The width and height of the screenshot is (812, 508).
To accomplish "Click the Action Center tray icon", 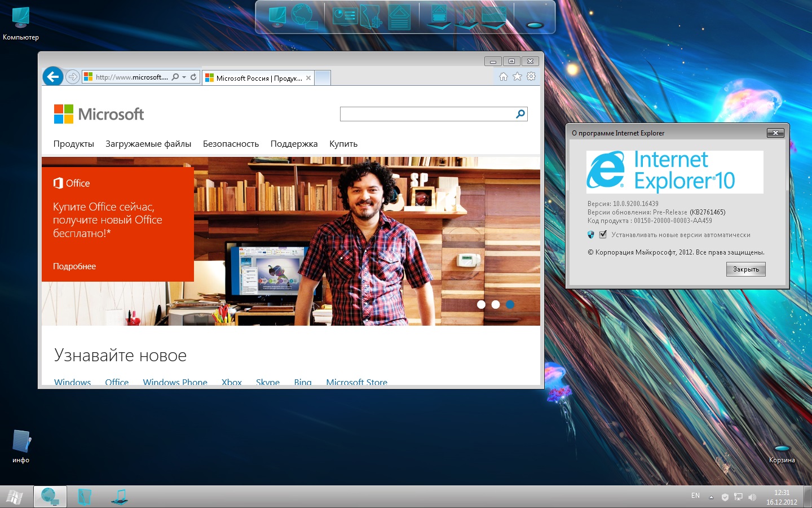I will [x=725, y=497].
